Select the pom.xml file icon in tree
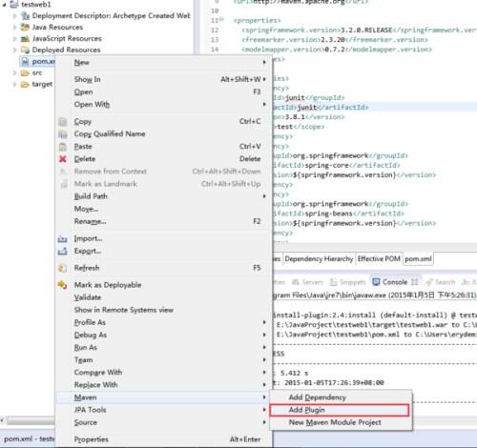This screenshot has height=448, width=477. 26,61
